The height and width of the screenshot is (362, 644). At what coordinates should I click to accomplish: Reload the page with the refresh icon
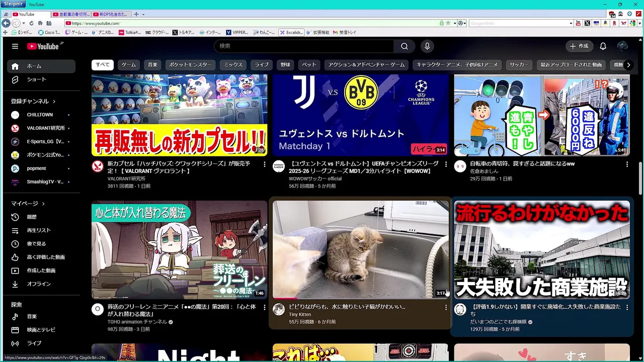tap(31, 23)
